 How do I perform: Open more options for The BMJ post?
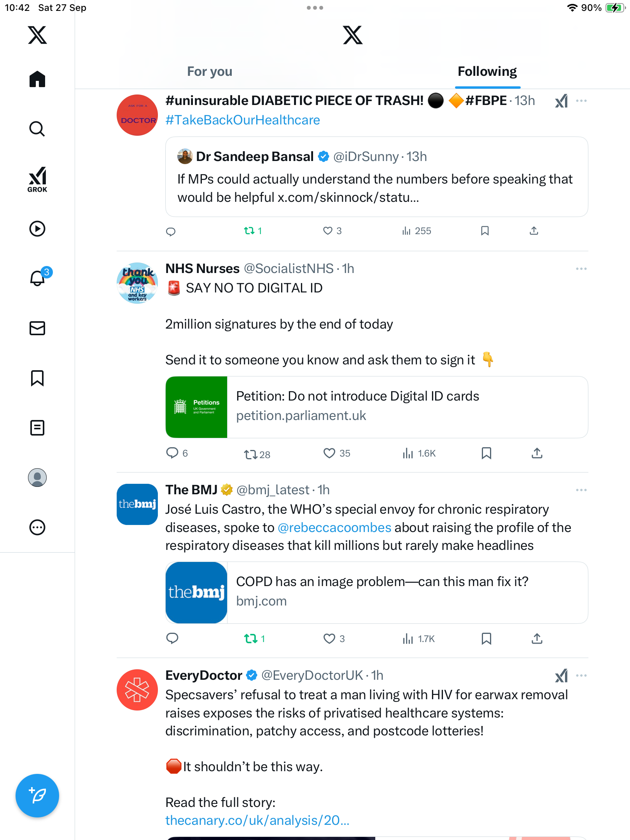[581, 490]
